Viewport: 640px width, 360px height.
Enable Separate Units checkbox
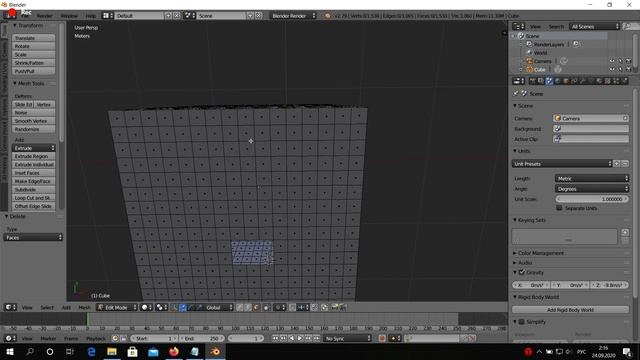click(x=559, y=208)
